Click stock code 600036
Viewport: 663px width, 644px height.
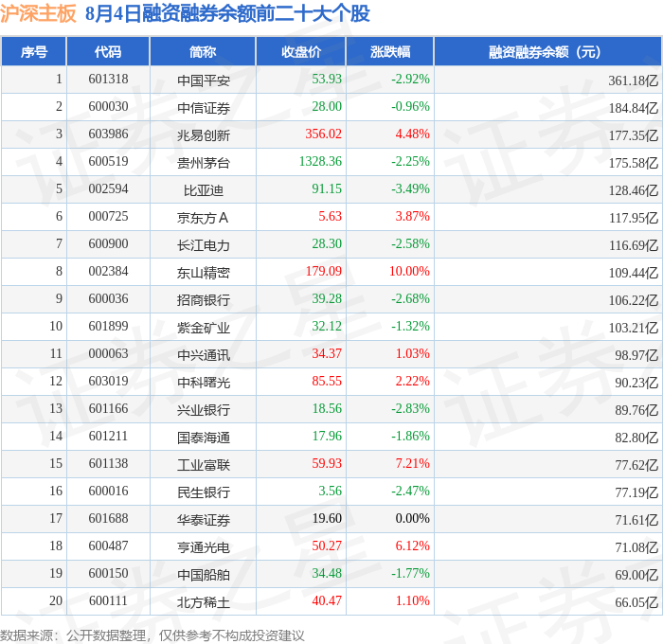pos(108,299)
